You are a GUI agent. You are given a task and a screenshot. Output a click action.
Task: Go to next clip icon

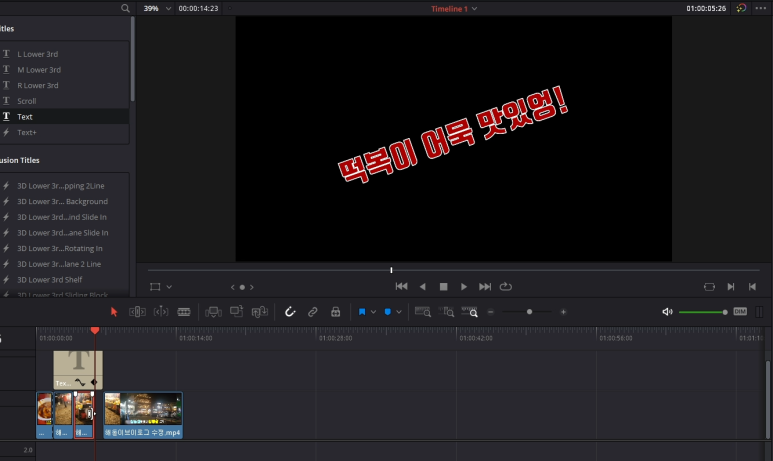pos(731,287)
